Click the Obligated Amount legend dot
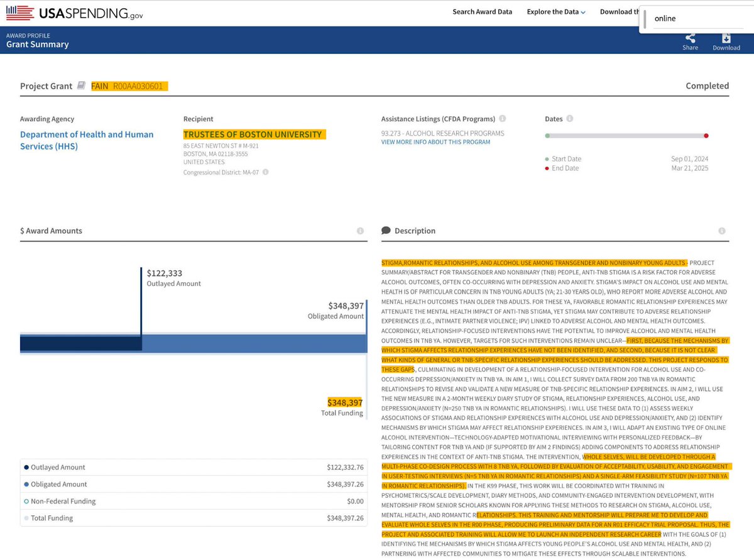 coord(26,485)
